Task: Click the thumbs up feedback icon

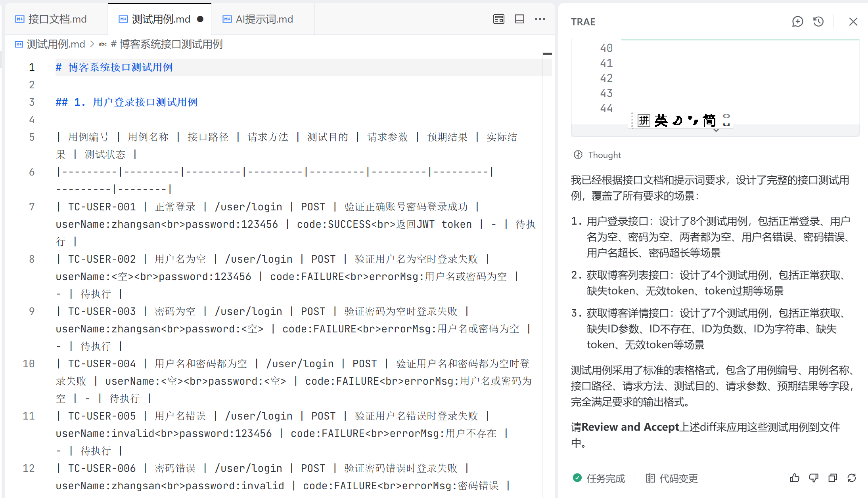Action: tap(794, 478)
